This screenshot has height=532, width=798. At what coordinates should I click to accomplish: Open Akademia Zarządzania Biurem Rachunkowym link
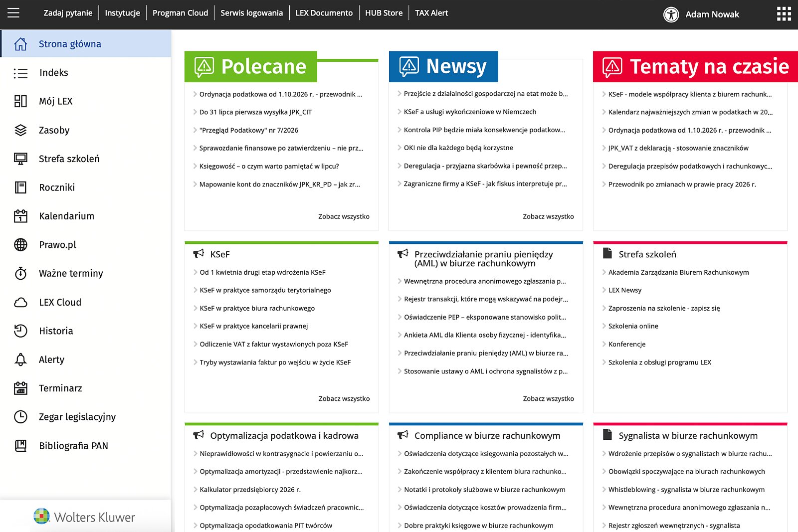point(679,272)
